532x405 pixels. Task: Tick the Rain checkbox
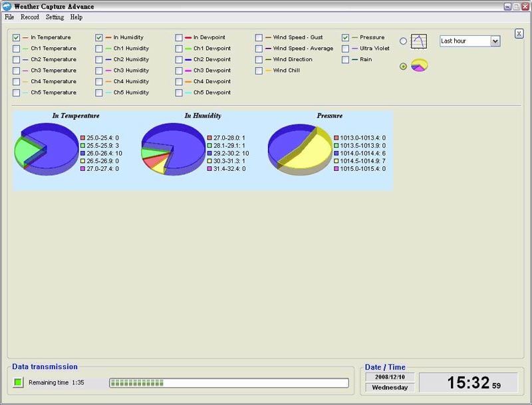[345, 59]
